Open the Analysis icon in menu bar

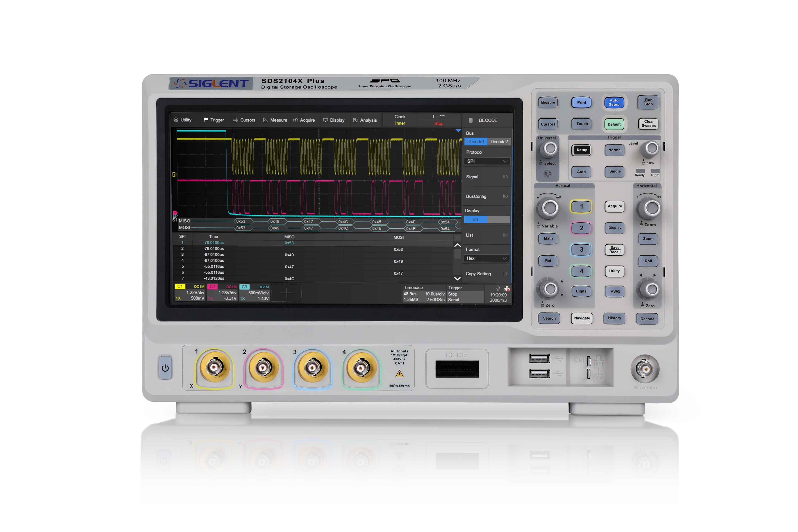point(356,120)
